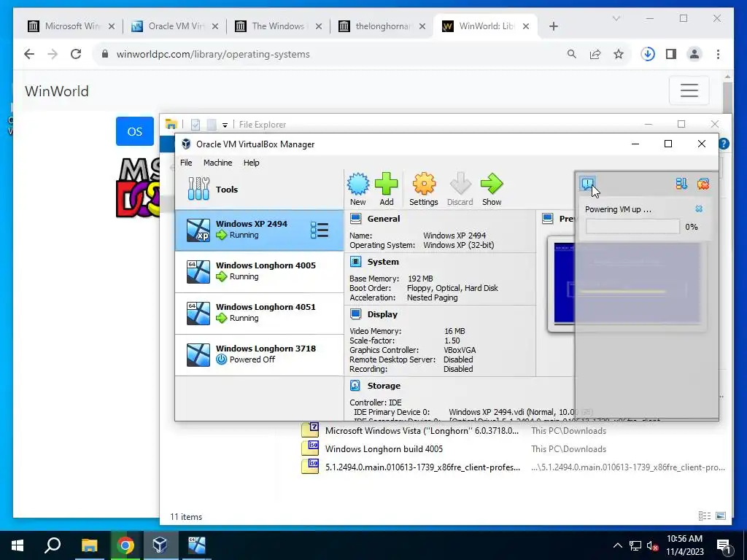Click the muted volume tray icon
Image resolution: width=747 pixels, height=560 pixels.
pos(652,545)
